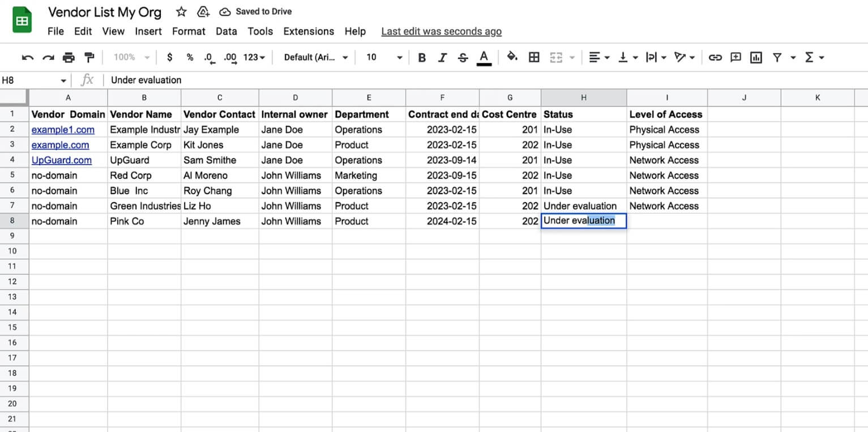Open the Data menu
Screen dimensions: 868x432
pyautogui.click(x=226, y=31)
